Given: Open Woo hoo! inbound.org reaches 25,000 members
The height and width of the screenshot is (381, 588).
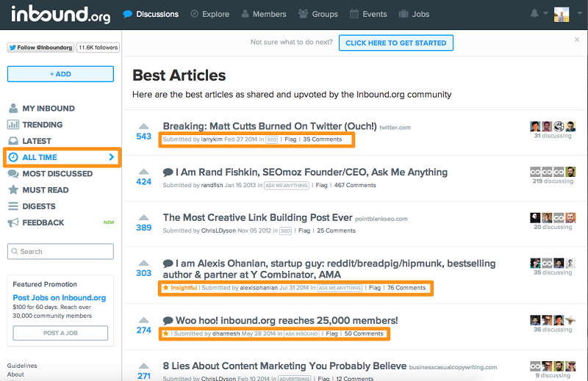Looking at the screenshot, I should [287, 321].
